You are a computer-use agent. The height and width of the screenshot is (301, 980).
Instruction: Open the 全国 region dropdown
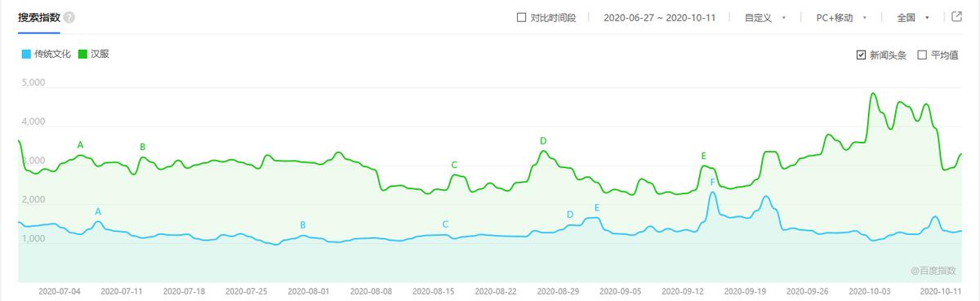point(913,17)
